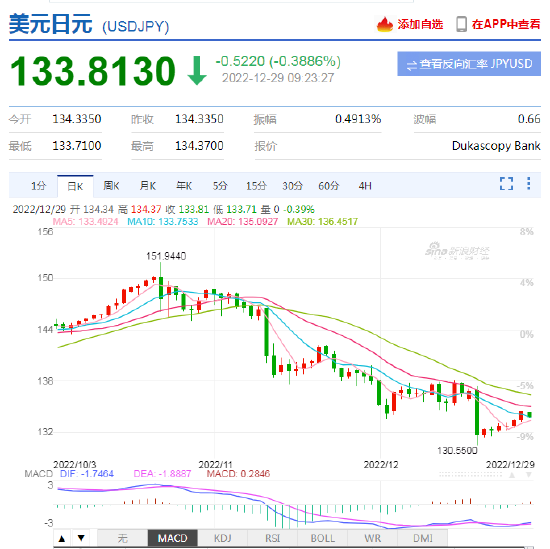The height and width of the screenshot is (549, 550).
Task: Click the current price 133.8130
Action: [92, 71]
